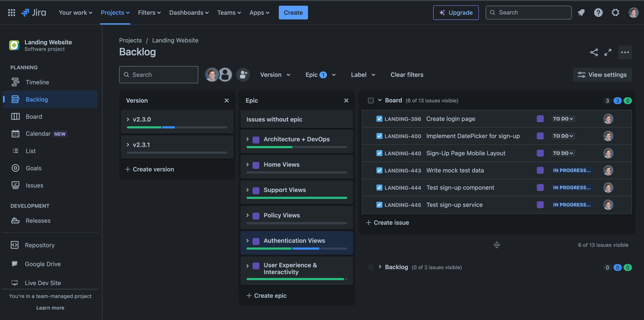
Task: Open the settings gear icon
Action: click(x=615, y=13)
